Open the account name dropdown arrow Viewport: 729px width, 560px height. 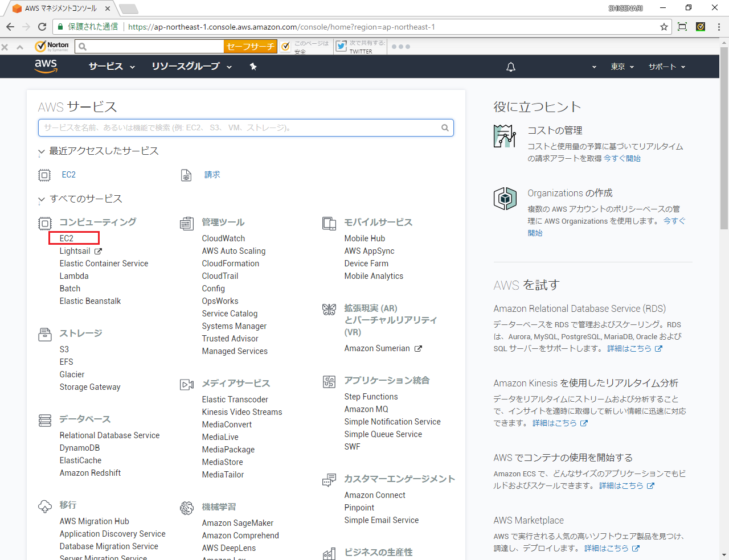(x=594, y=67)
